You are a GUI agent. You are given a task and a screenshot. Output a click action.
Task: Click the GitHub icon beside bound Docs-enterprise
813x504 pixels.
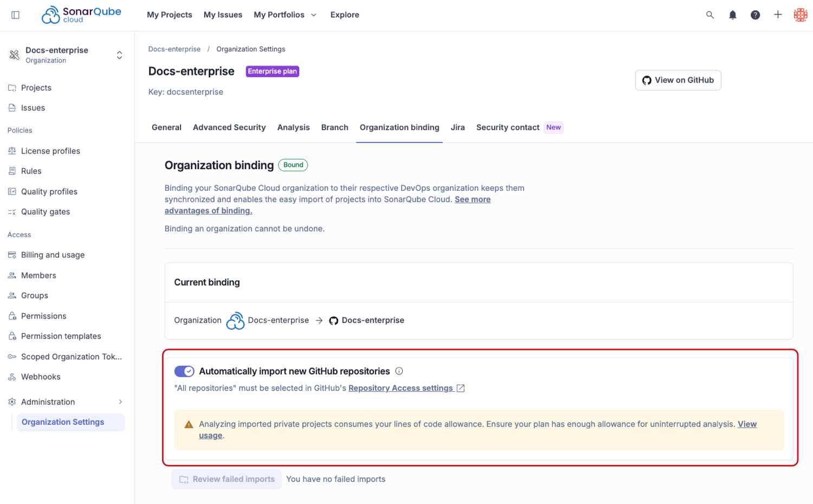pos(334,320)
